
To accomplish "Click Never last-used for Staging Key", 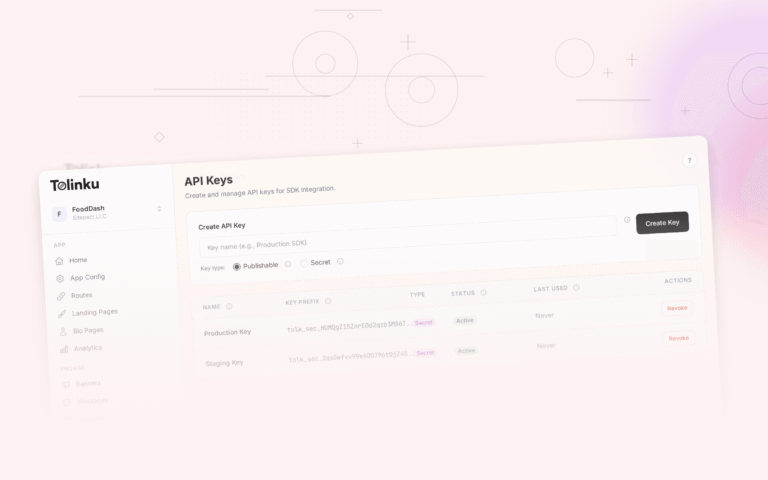I will [546, 346].
